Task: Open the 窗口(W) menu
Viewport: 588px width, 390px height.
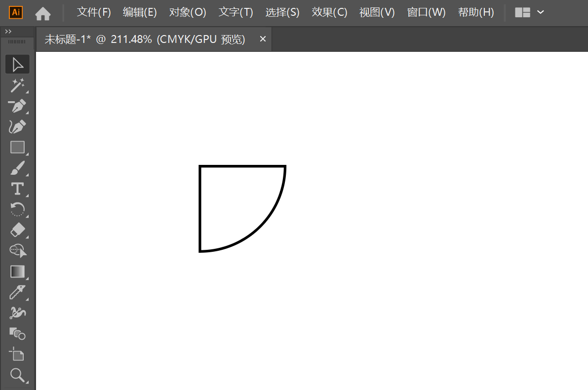Action: click(427, 12)
